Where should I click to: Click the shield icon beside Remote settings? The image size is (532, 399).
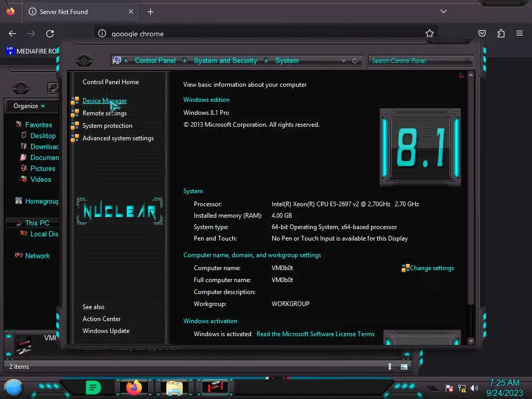click(75, 113)
